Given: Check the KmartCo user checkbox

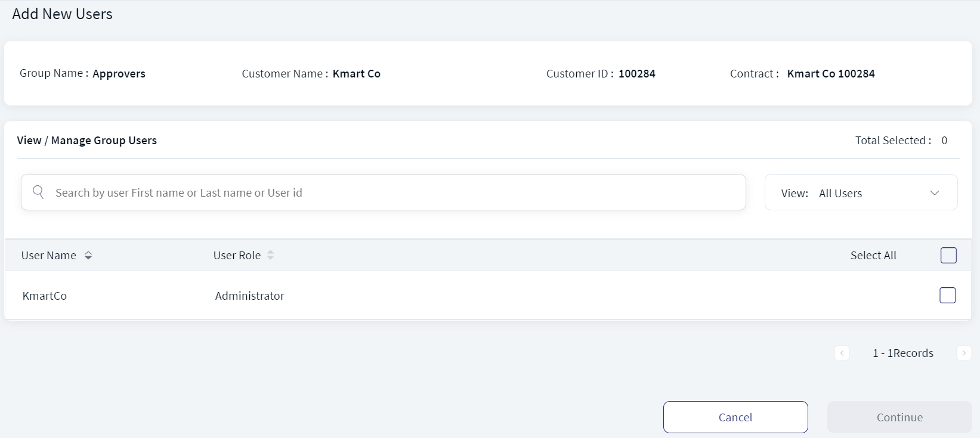Looking at the screenshot, I should 948,295.
